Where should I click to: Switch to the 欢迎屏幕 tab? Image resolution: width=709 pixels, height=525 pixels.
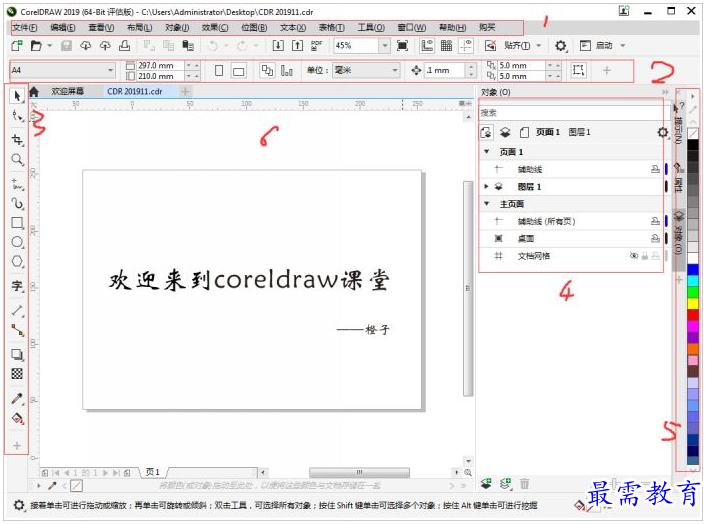(x=67, y=91)
